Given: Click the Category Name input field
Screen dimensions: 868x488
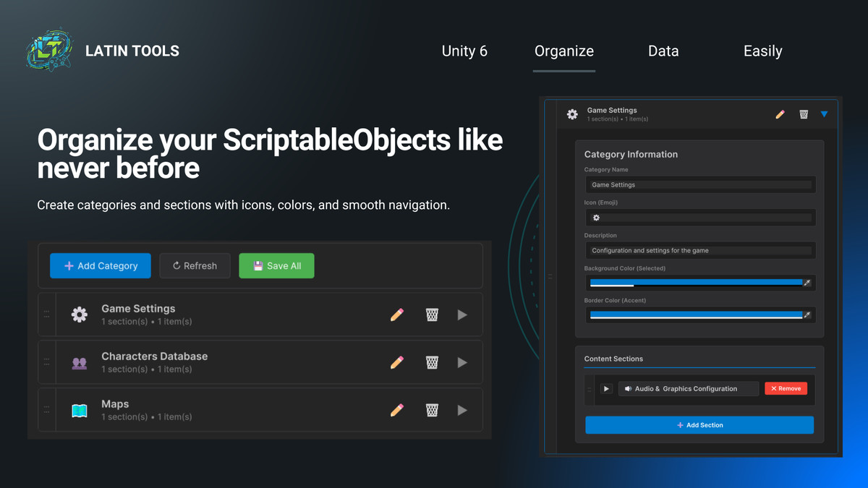Looking at the screenshot, I should click(699, 184).
